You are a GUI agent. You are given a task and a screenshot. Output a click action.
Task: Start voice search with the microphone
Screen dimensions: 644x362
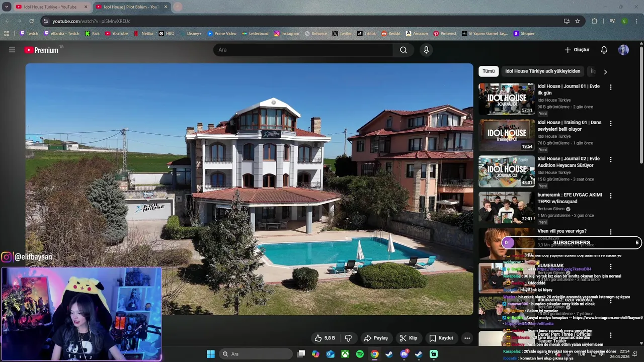tap(426, 50)
